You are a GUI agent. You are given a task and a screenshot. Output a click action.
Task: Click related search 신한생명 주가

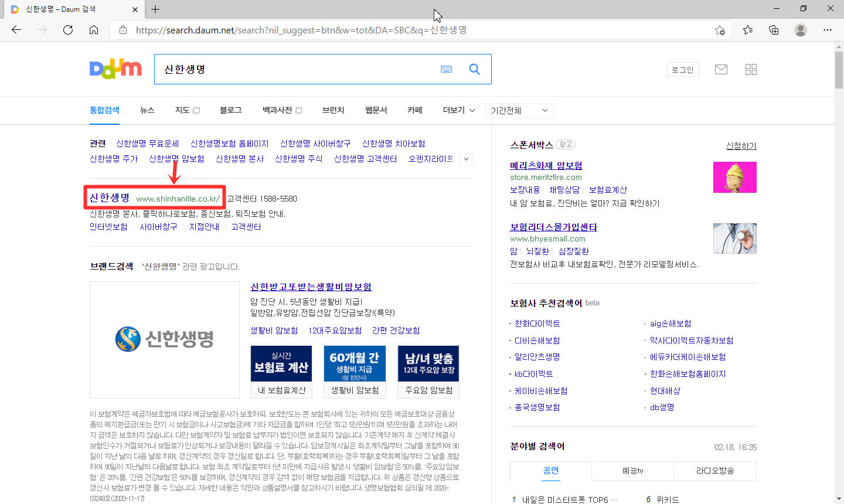pos(114,159)
